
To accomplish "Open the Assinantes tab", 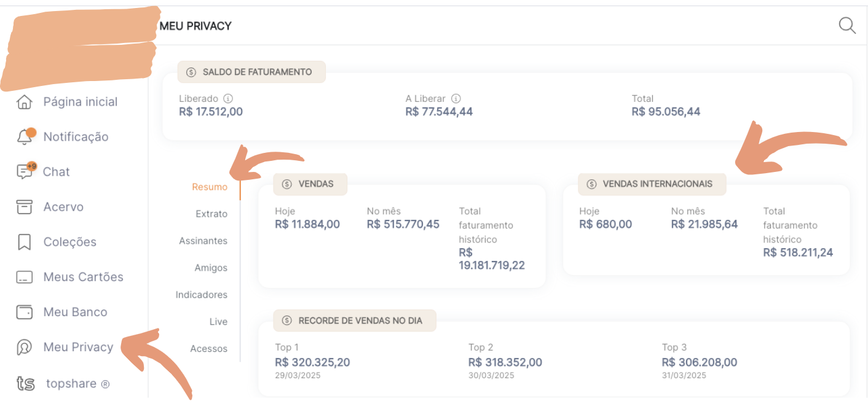I will click(203, 241).
